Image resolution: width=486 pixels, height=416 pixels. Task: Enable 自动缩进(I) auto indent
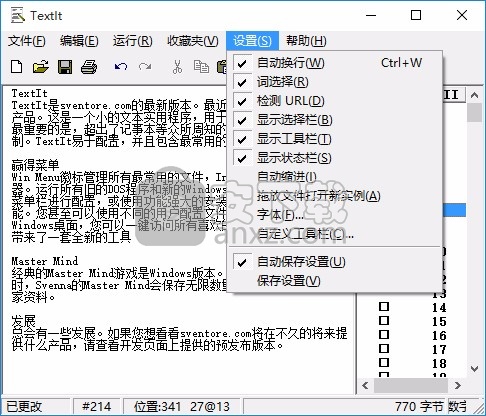[334, 177]
